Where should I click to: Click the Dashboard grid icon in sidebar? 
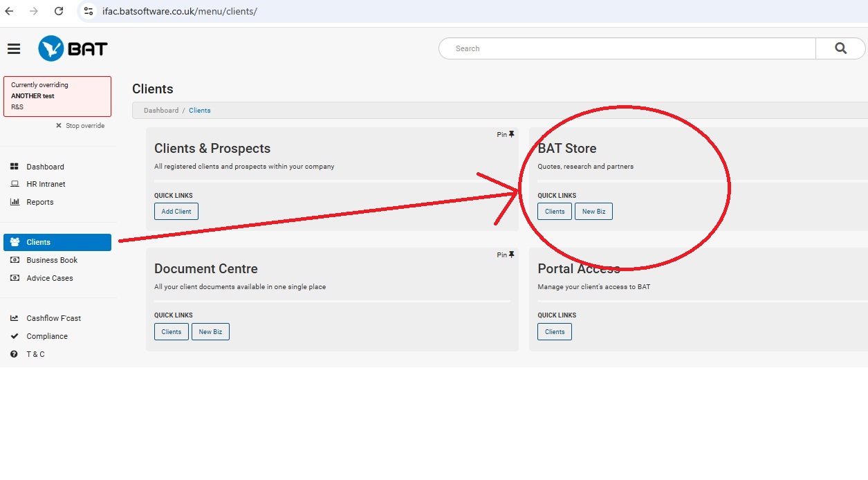tap(15, 167)
